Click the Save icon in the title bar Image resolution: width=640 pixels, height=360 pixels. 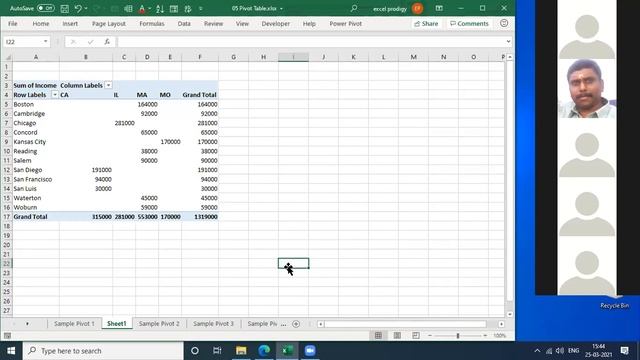(64, 9)
